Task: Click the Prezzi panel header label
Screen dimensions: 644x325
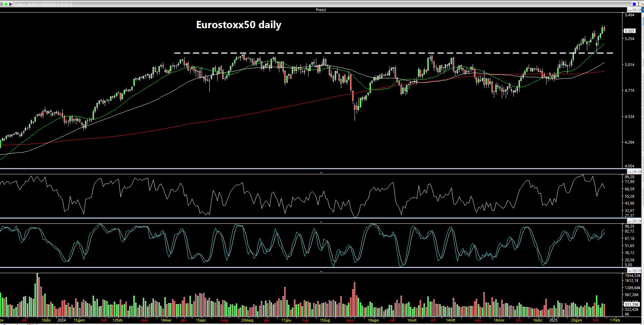Action: click(321, 10)
